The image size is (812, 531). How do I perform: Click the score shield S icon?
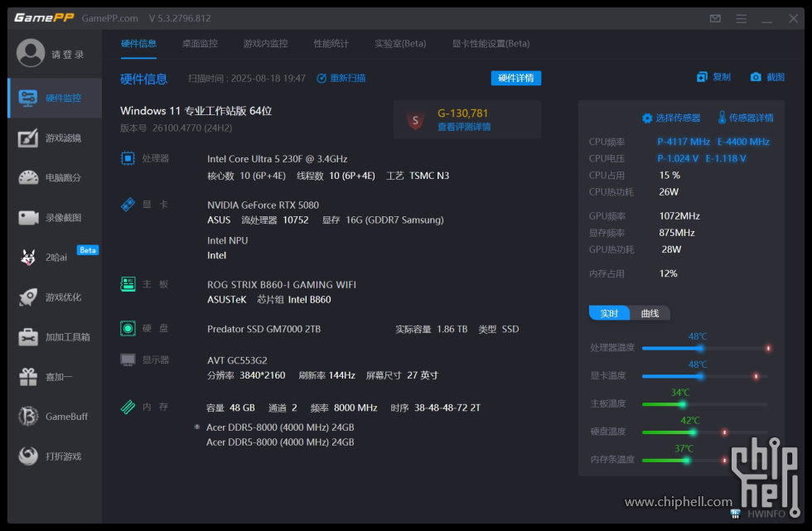pos(415,120)
